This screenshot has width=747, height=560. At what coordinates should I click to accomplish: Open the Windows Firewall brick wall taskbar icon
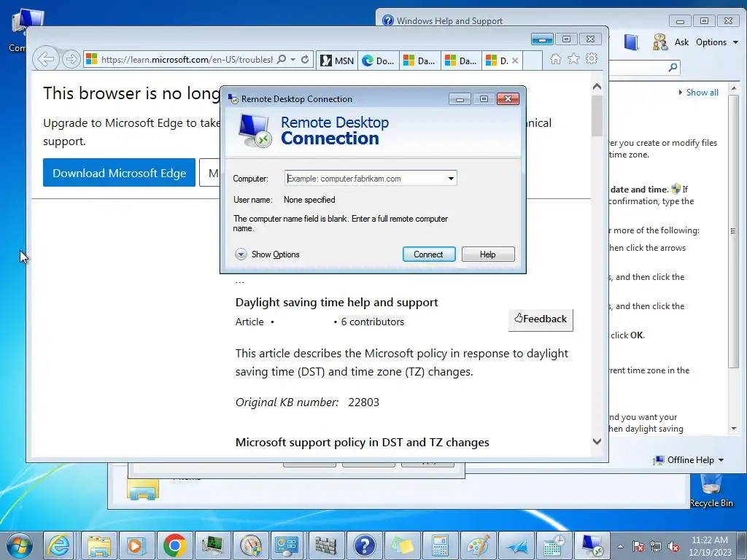(x=326, y=545)
